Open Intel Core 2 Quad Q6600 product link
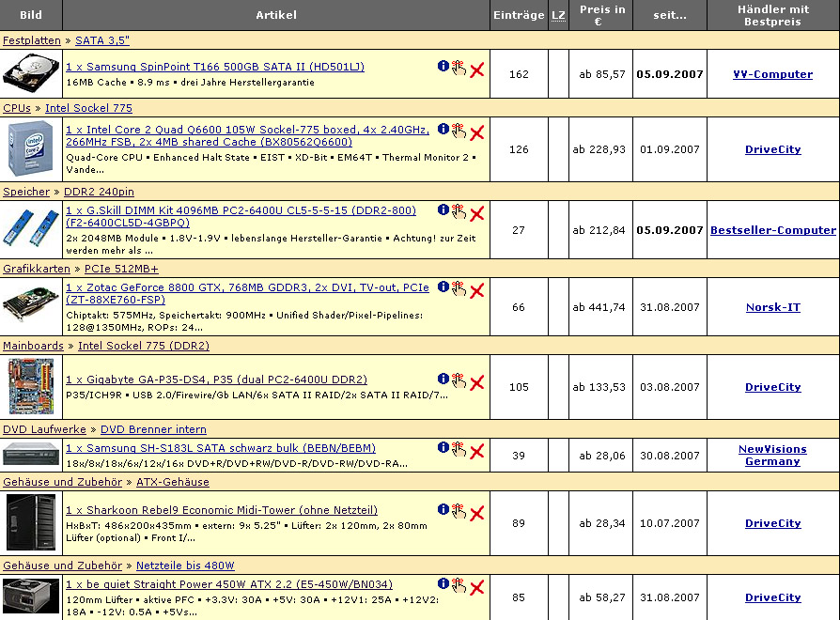 pos(247,135)
